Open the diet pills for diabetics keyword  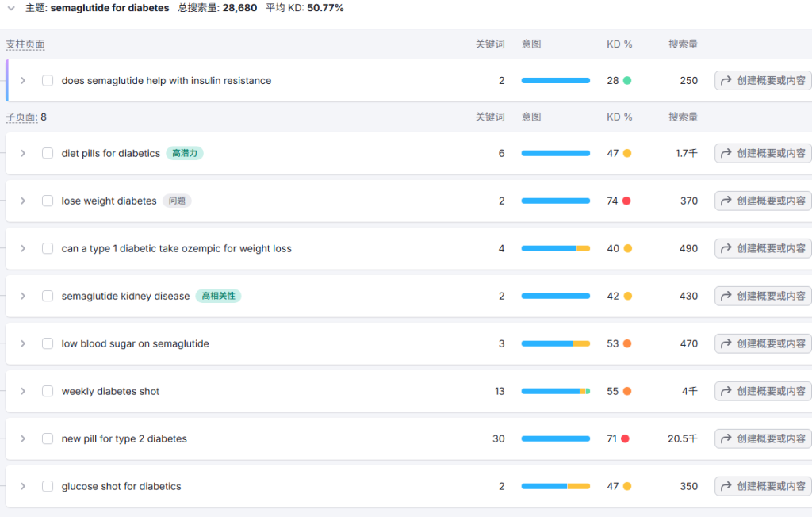click(111, 153)
